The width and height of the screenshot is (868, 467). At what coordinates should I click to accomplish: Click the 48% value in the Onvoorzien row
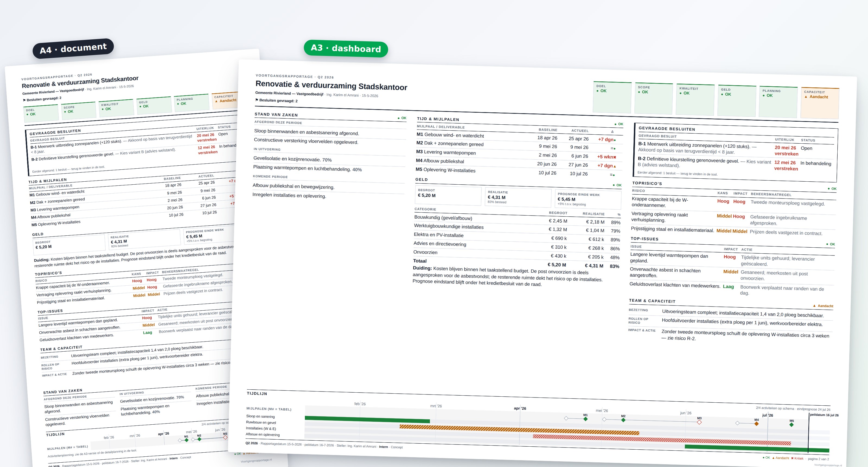[615, 257]
